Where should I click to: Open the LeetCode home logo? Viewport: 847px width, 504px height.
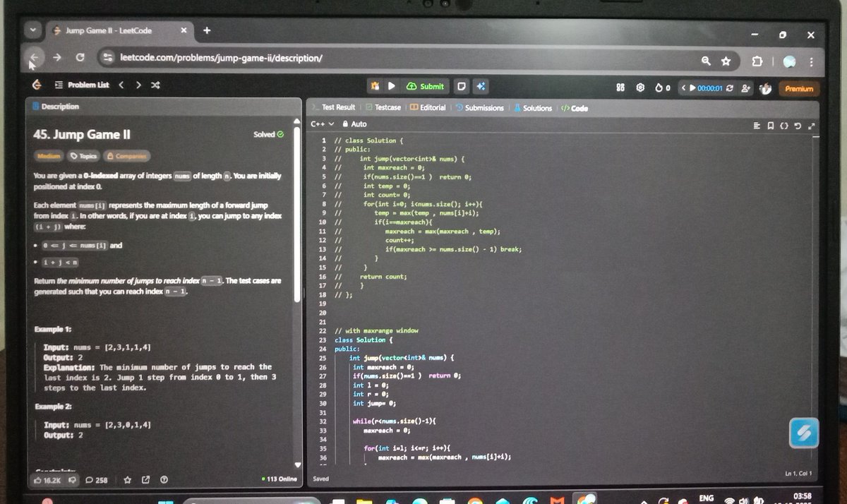click(37, 85)
